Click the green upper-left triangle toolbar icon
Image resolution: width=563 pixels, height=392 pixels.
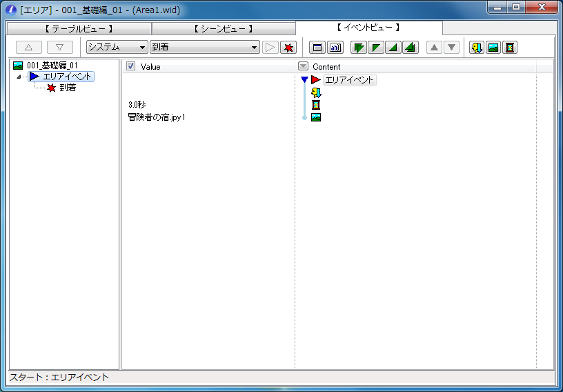tap(376, 48)
